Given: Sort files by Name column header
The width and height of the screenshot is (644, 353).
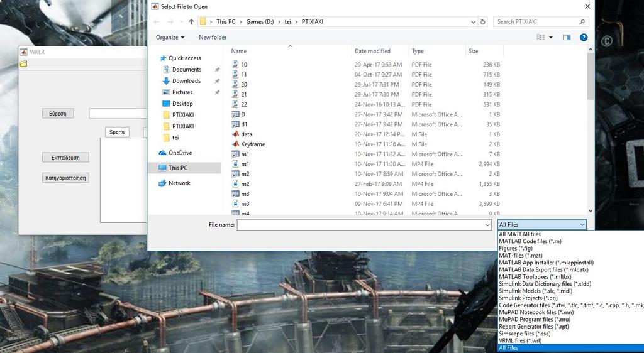Looking at the screenshot, I should (238, 52).
